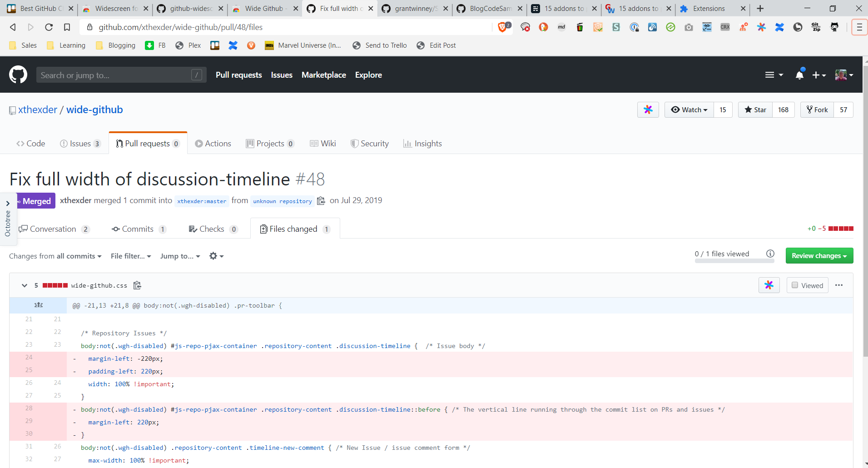Switch to the Conversation tab
868x468 pixels.
[53, 229]
